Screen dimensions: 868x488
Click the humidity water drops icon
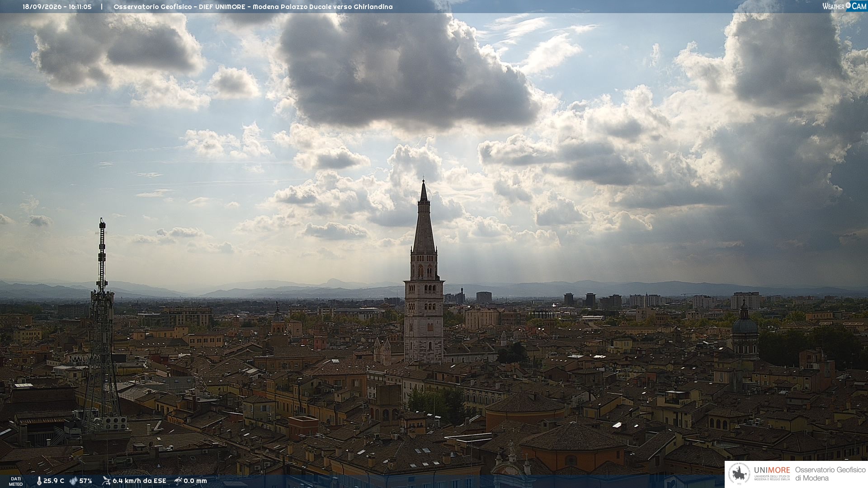coord(73,481)
